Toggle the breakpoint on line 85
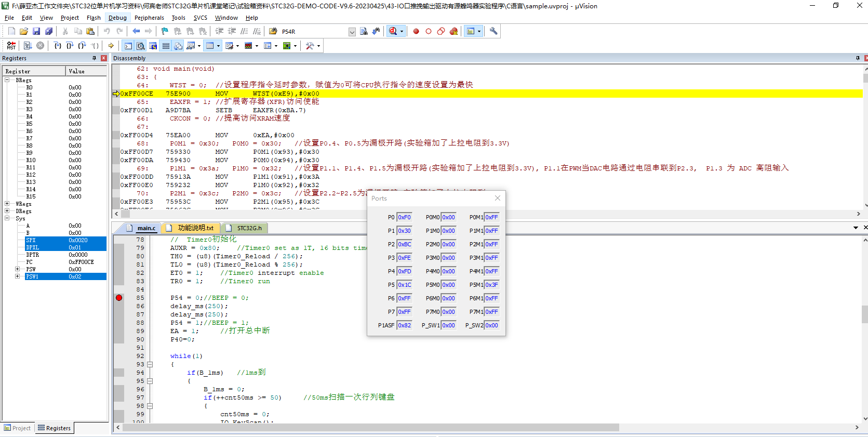The height and width of the screenshot is (437, 868). coord(119,298)
